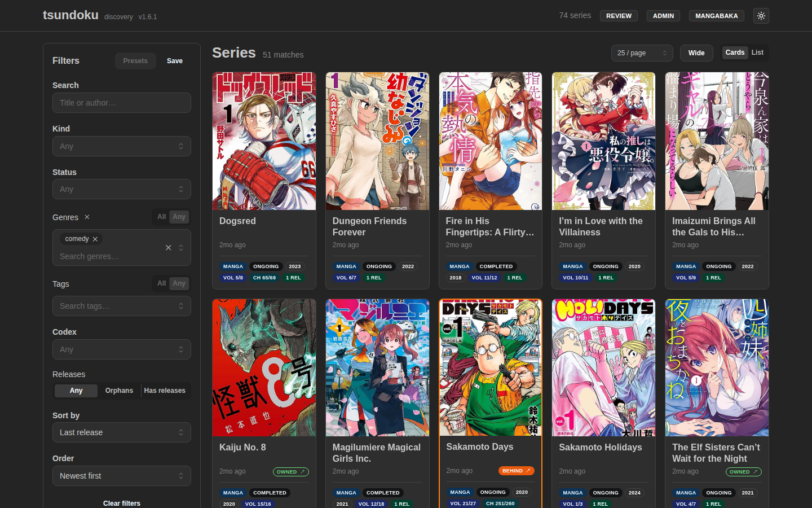
Task: Open the Kind dropdown
Action: click(x=122, y=146)
